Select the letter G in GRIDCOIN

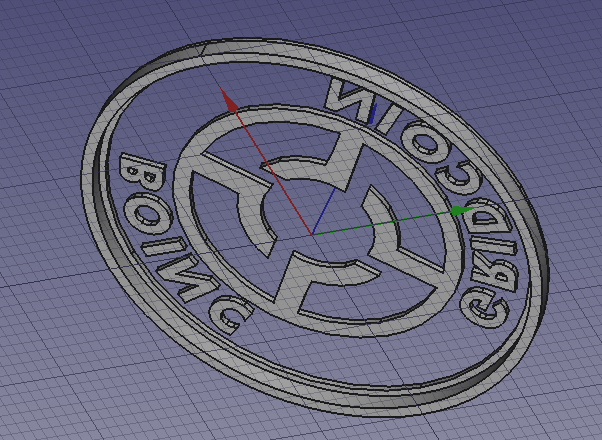[x=485, y=308]
